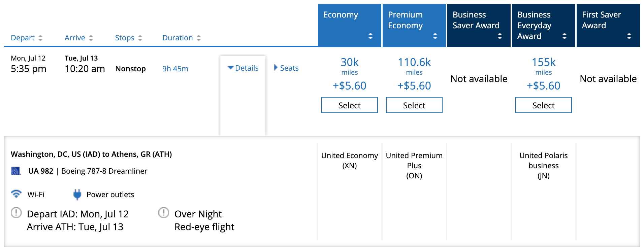Click the info icon beside Depart IAD
This screenshot has width=644, height=247.
click(x=16, y=213)
